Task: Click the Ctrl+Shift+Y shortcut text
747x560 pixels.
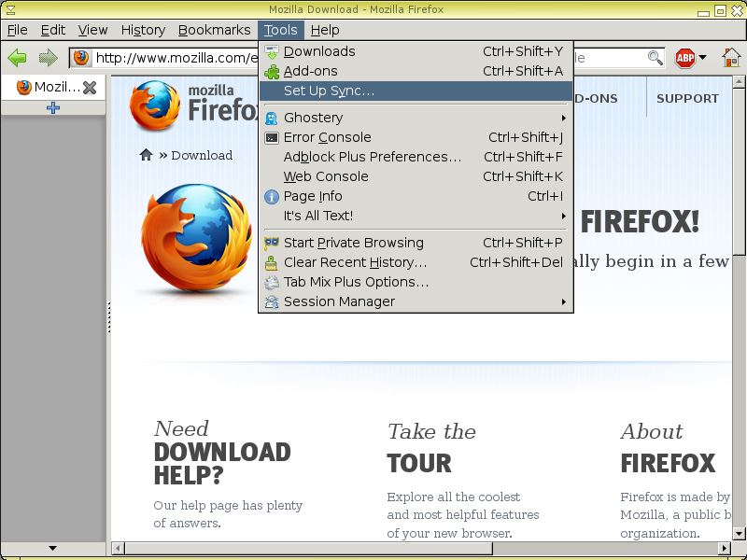Action: coord(523,51)
